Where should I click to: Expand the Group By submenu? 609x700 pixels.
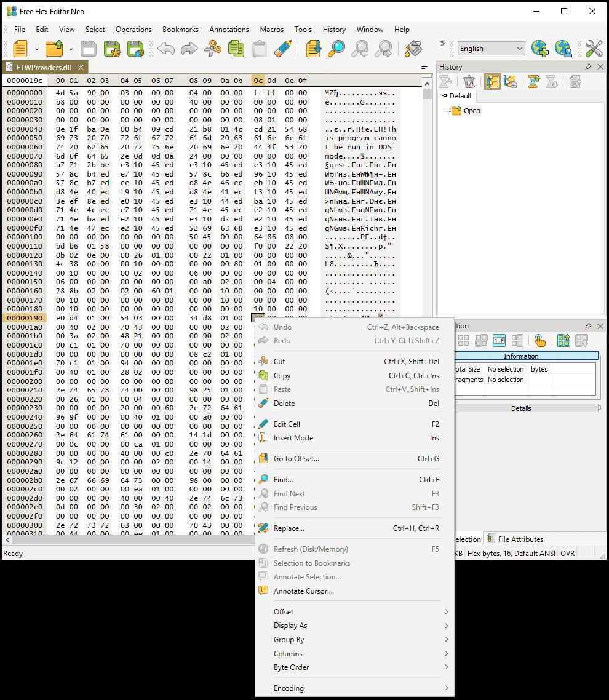coord(354,640)
